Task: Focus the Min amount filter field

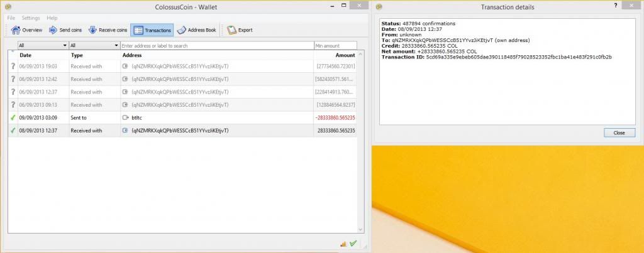Action: point(335,46)
